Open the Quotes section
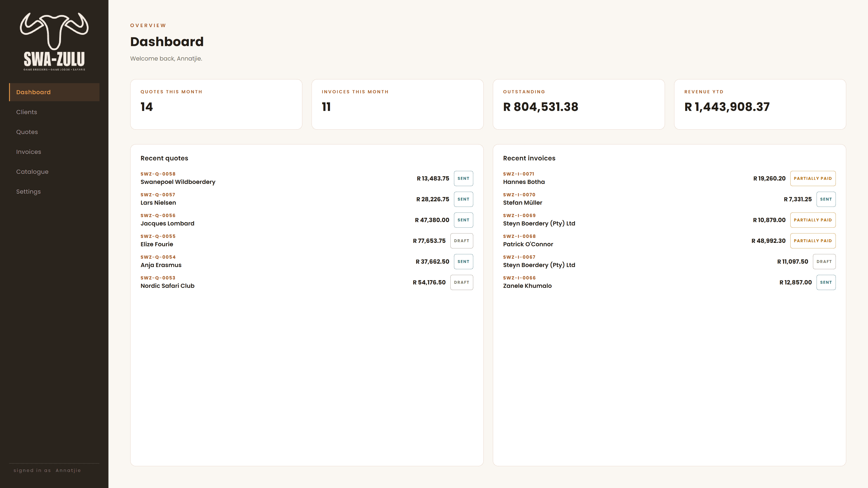The image size is (868, 488). (54, 132)
